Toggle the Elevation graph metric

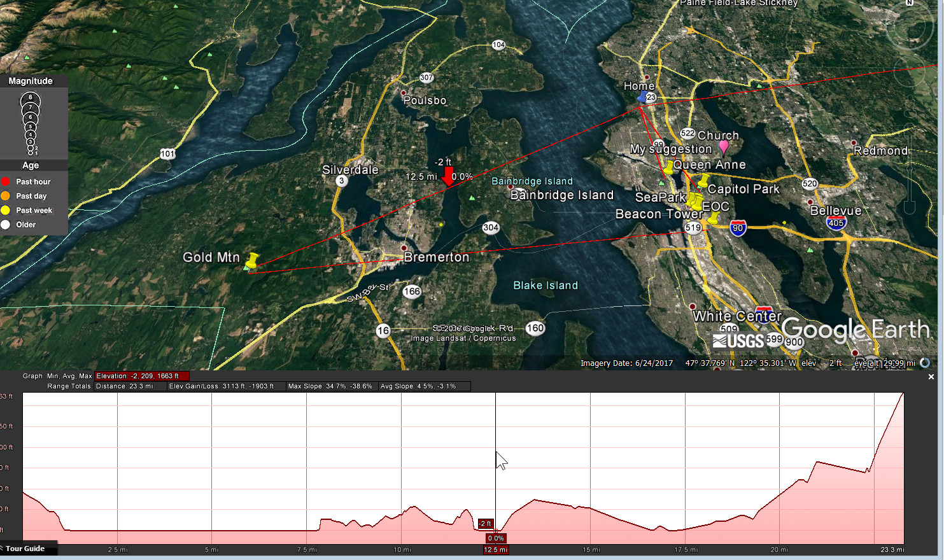click(141, 376)
